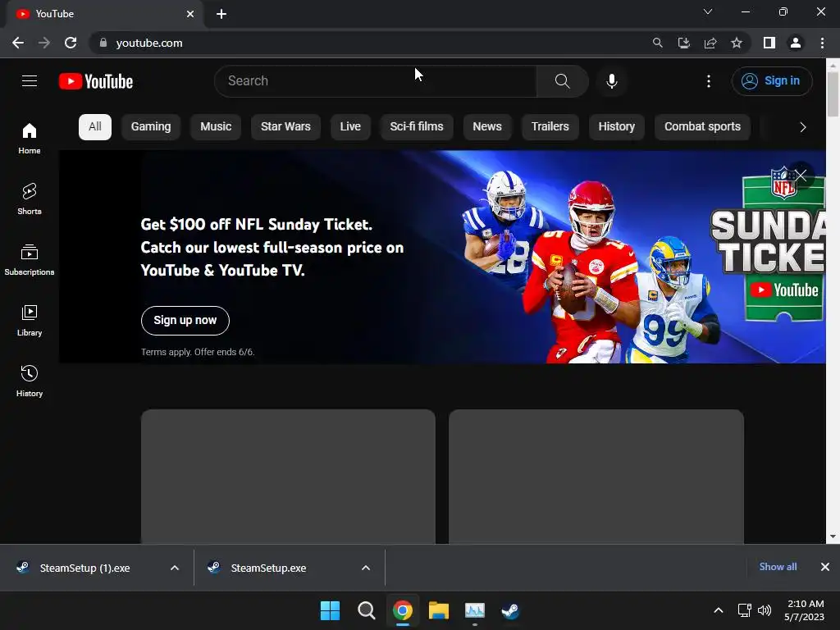This screenshot has height=630, width=840.
Task: Open File Explorer from the taskbar
Action: 439,610
